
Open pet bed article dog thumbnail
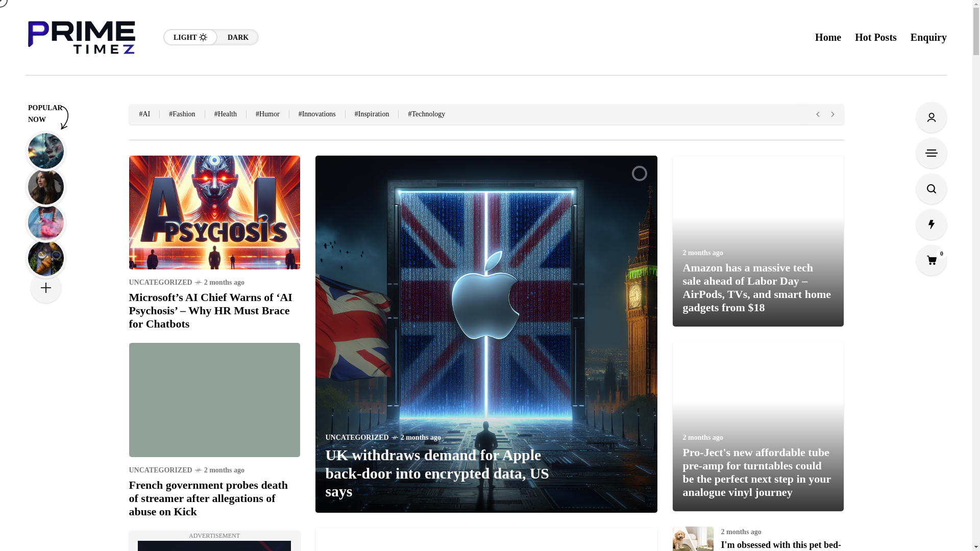pyautogui.click(x=693, y=539)
